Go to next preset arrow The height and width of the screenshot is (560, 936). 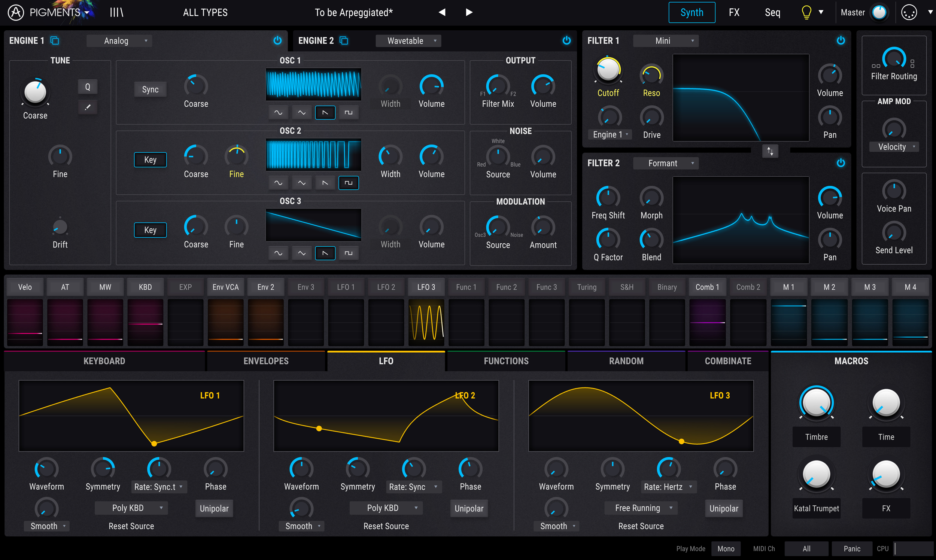click(x=469, y=12)
